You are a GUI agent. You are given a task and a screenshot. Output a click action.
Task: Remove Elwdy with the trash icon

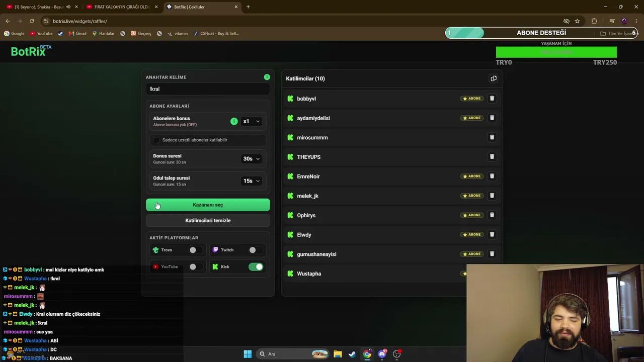point(492,234)
